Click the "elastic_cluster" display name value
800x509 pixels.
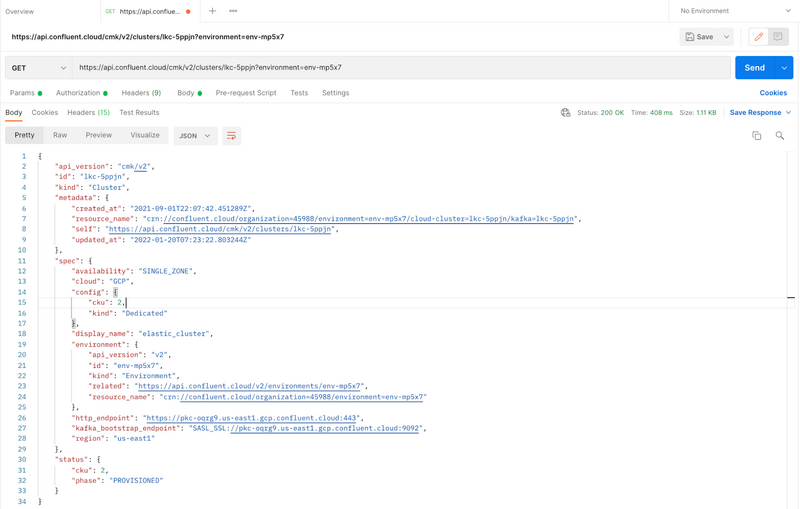[x=174, y=334]
